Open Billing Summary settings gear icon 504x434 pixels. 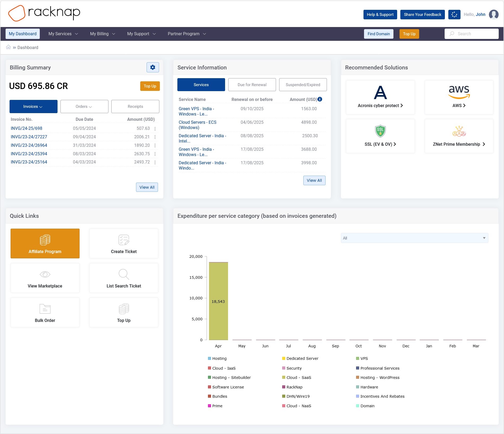click(153, 67)
